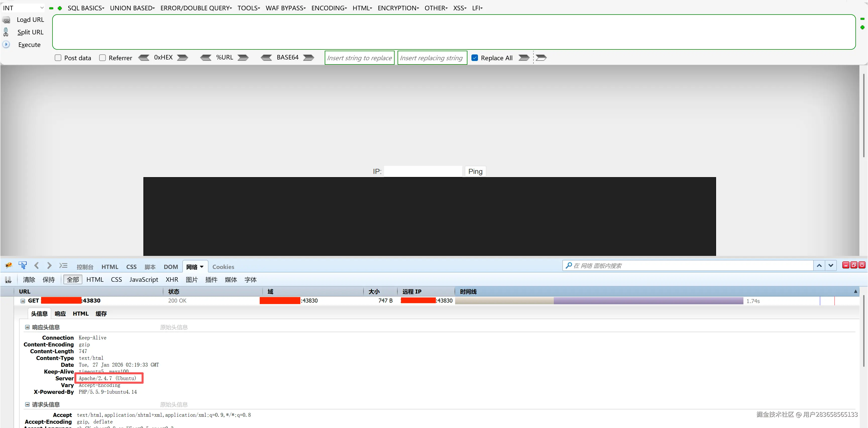Image resolution: width=868 pixels, height=428 pixels.
Task: Click the 1.74s timeline bar
Action: (599, 301)
